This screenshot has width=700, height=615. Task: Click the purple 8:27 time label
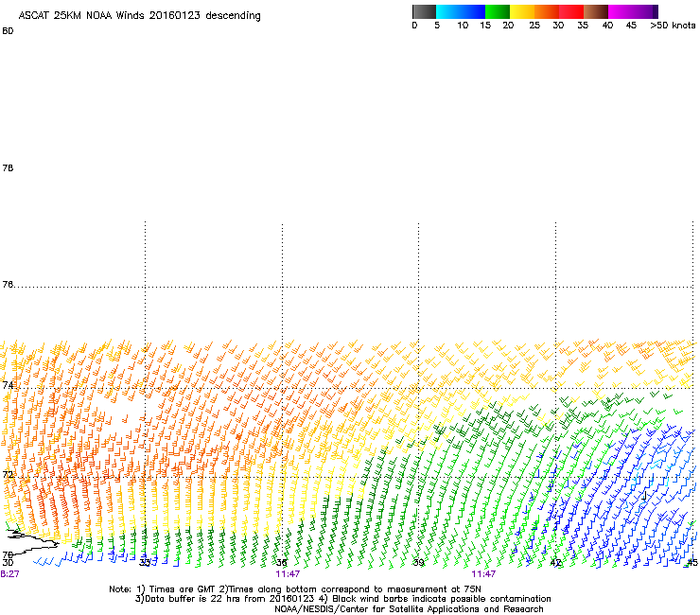[x=9, y=574]
